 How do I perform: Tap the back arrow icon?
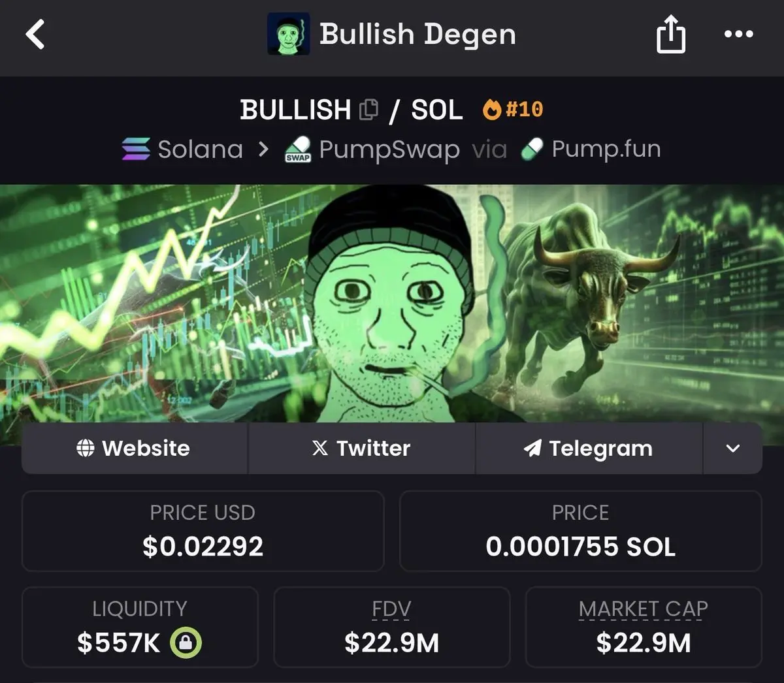(x=35, y=34)
